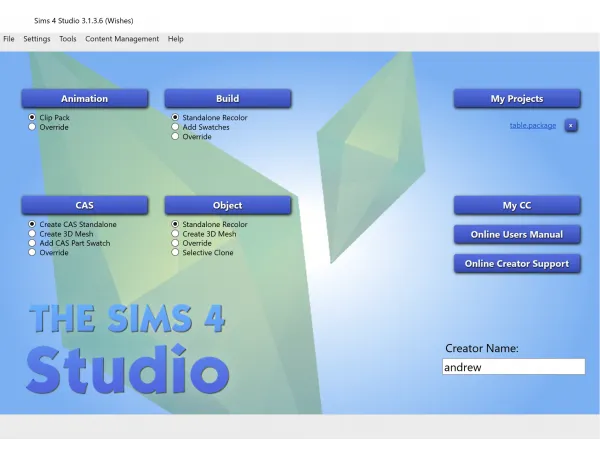Open My Projects

tap(517, 99)
